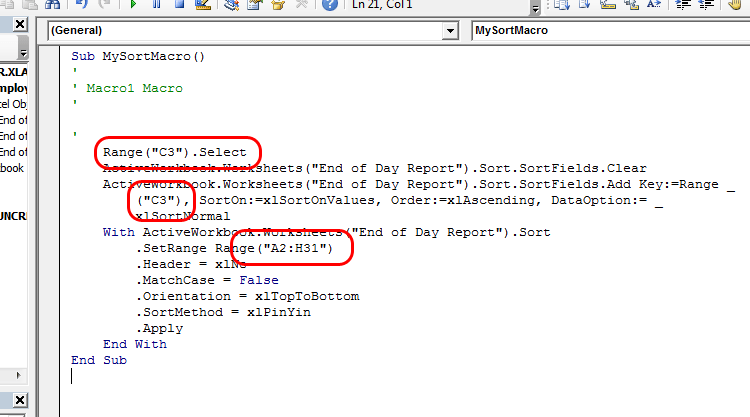Click 'Order:=xlAscending' text
The width and height of the screenshot is (750, 417).
pyautogui.click(x=463, y=200)
